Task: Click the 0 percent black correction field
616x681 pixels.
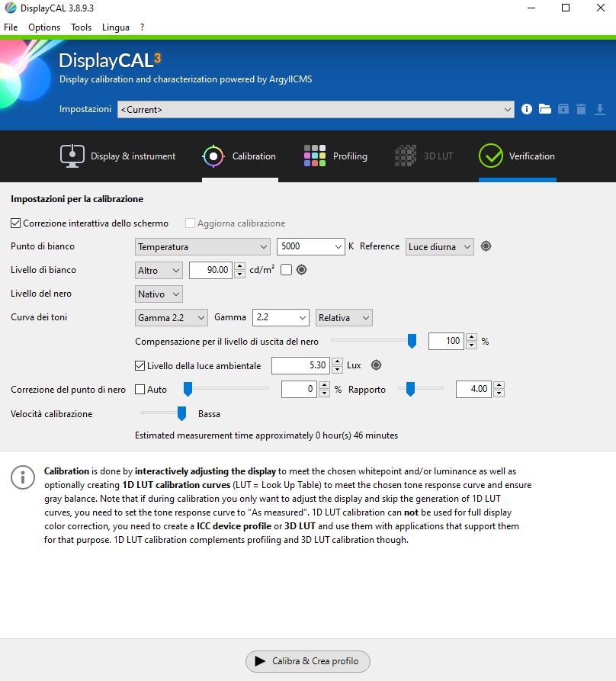Action: (299, 389)
